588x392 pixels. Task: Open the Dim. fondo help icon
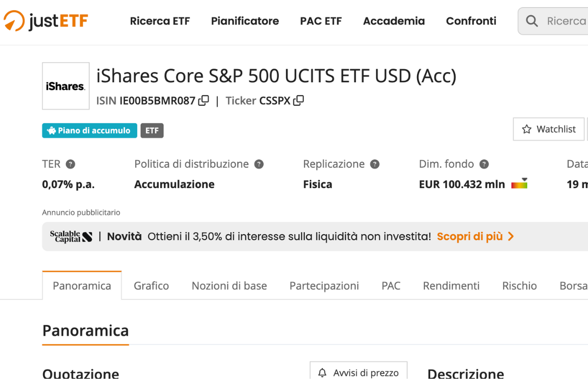[x=485, y=164]
